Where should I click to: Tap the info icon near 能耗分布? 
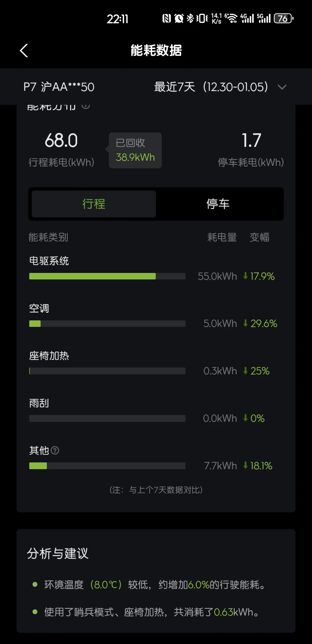[x=86, y=106]
